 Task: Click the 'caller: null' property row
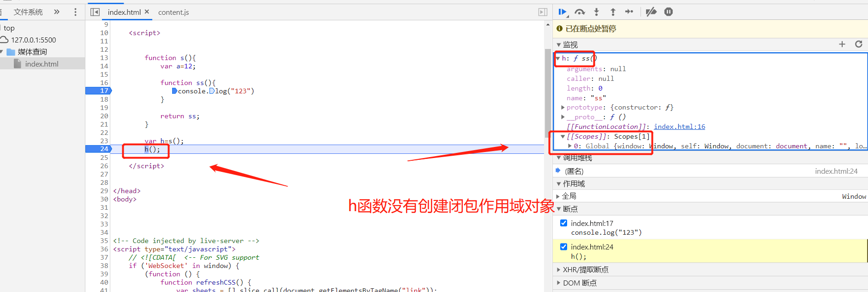point(590,79)
